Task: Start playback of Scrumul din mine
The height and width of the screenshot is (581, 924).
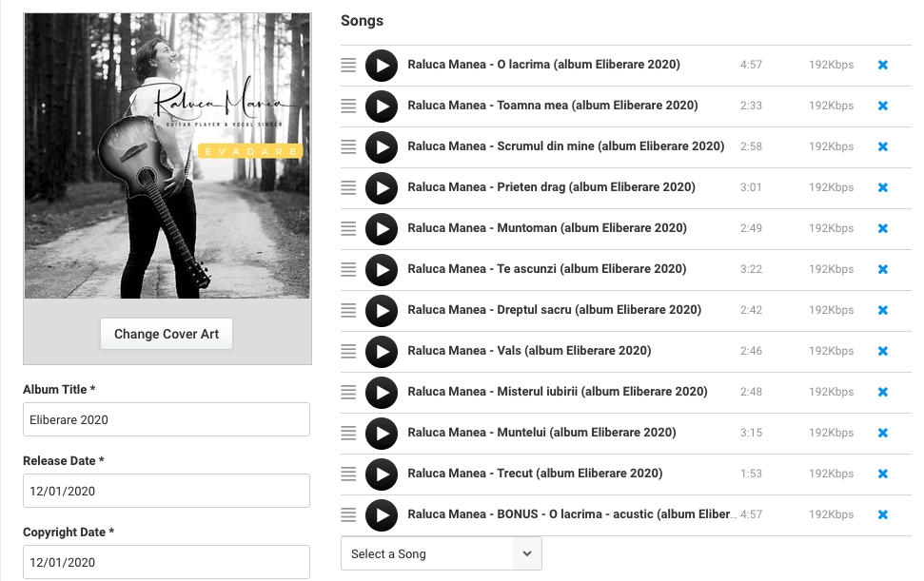Action: [382, 147]
